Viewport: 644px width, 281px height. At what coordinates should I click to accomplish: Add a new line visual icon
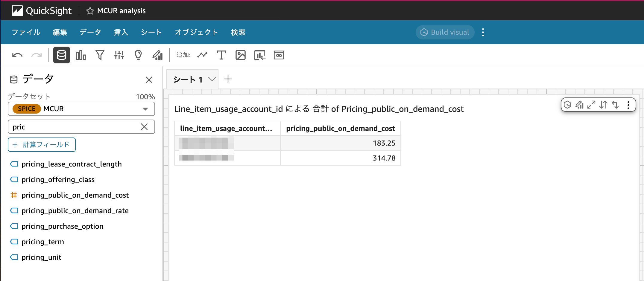(202, 55)
